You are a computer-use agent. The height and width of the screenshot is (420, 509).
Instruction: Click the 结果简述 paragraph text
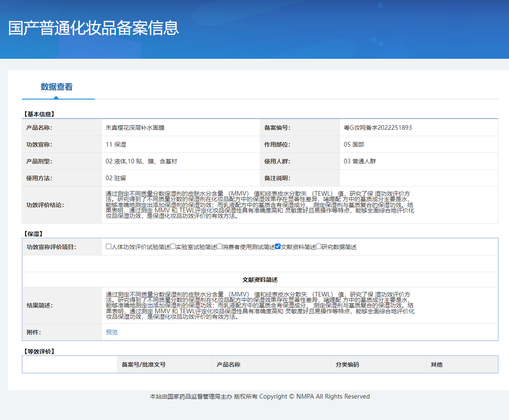[x=260, y=305]
